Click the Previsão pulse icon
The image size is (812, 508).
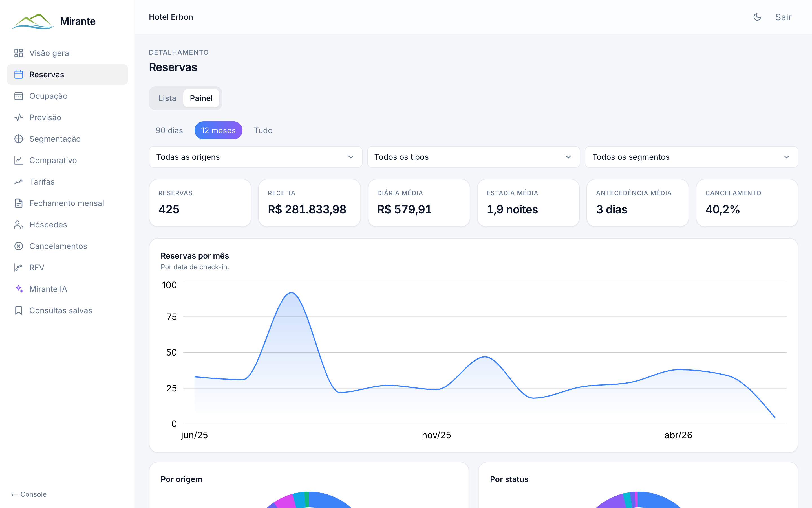point(18,118)
